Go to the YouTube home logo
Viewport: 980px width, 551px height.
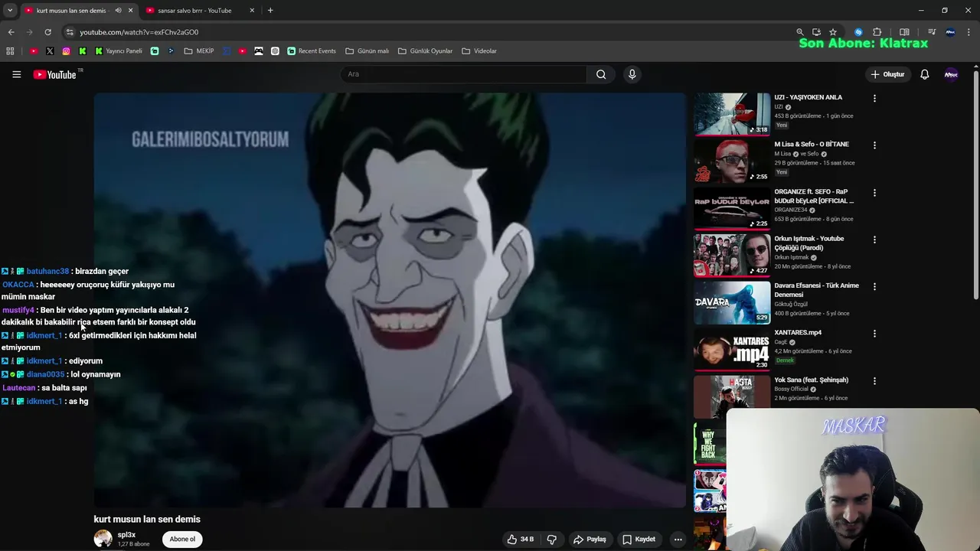point(55,74)
